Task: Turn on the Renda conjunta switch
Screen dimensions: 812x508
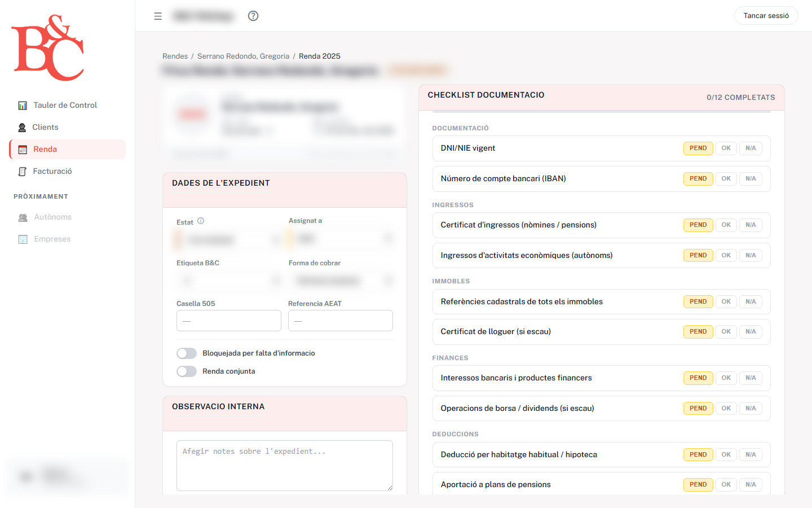Action: click(186, 371)
